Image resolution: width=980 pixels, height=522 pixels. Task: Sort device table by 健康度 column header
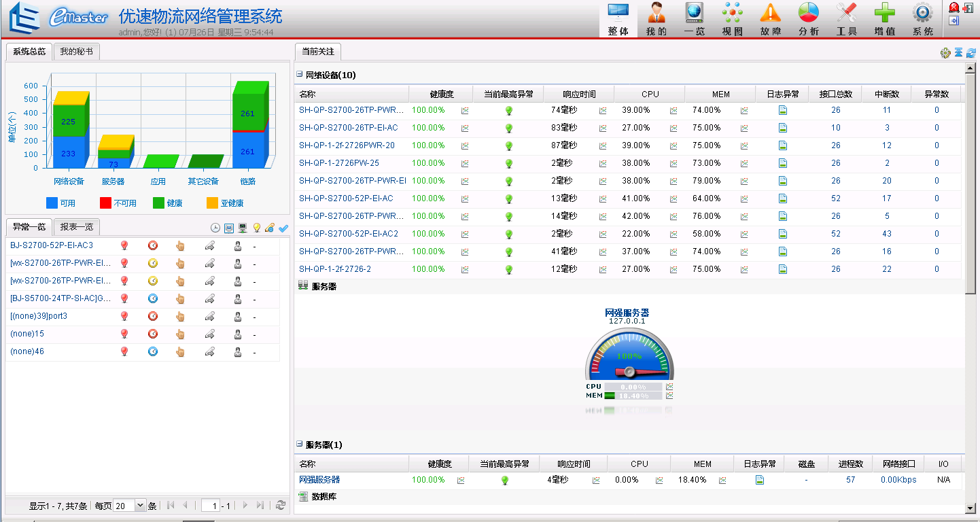(x=442, y=94)
